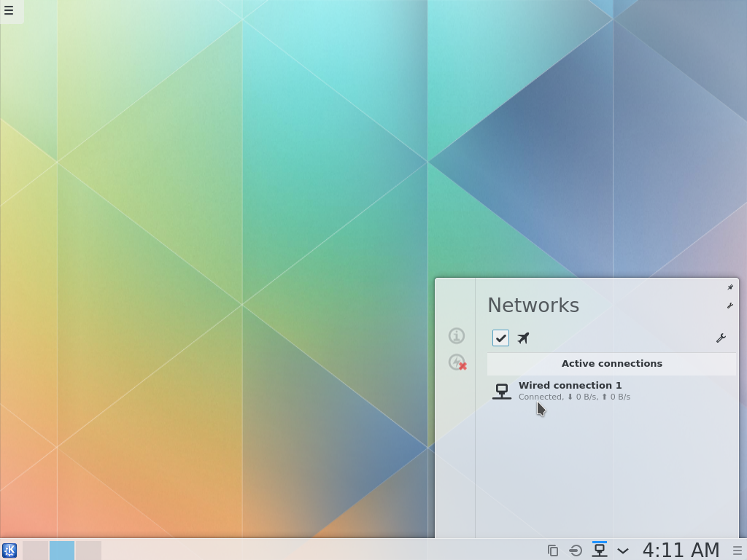Click the session icon beside the clipboard icon
The width and height of the screenshot is (747, 560).
point(576,550)
